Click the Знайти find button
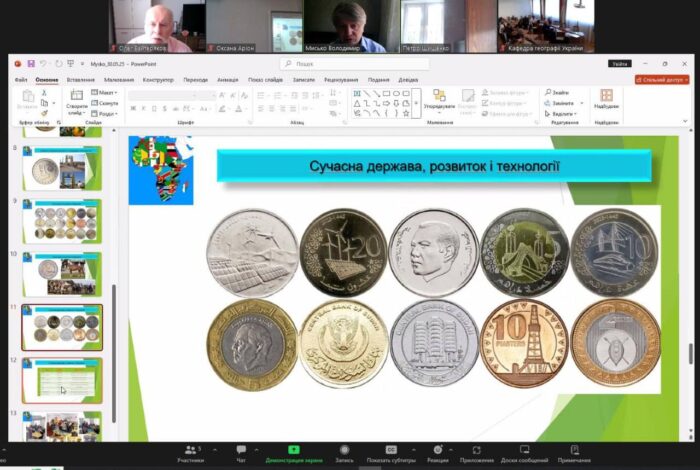The image size is (700, 470). pyautogui.click(x=560, y=93)
